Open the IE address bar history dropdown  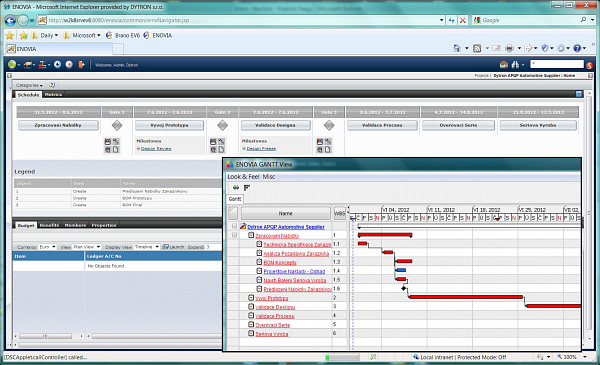441,20
